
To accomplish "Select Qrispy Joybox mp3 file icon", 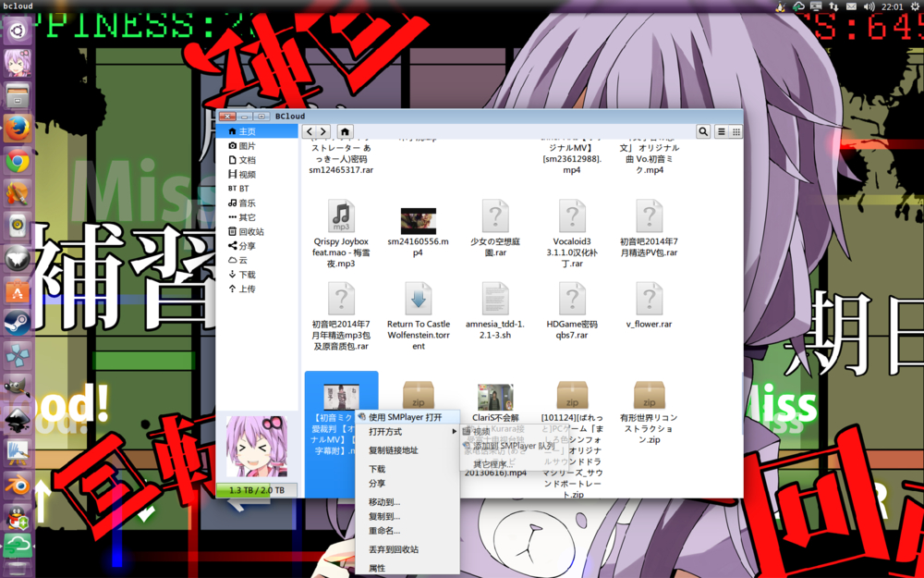I will [x=341, y=216].
